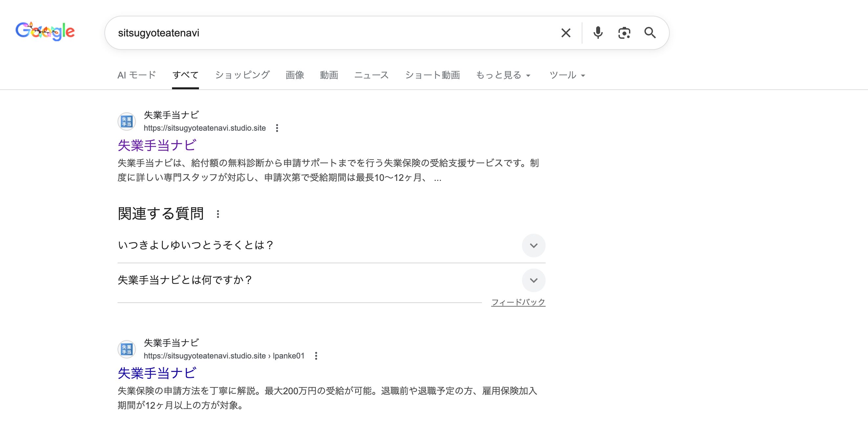The height and width of the screenshot is (432, 868).
Task: Switch to ニュース tab
Action: pyautogui.click(x=371, y=75)
